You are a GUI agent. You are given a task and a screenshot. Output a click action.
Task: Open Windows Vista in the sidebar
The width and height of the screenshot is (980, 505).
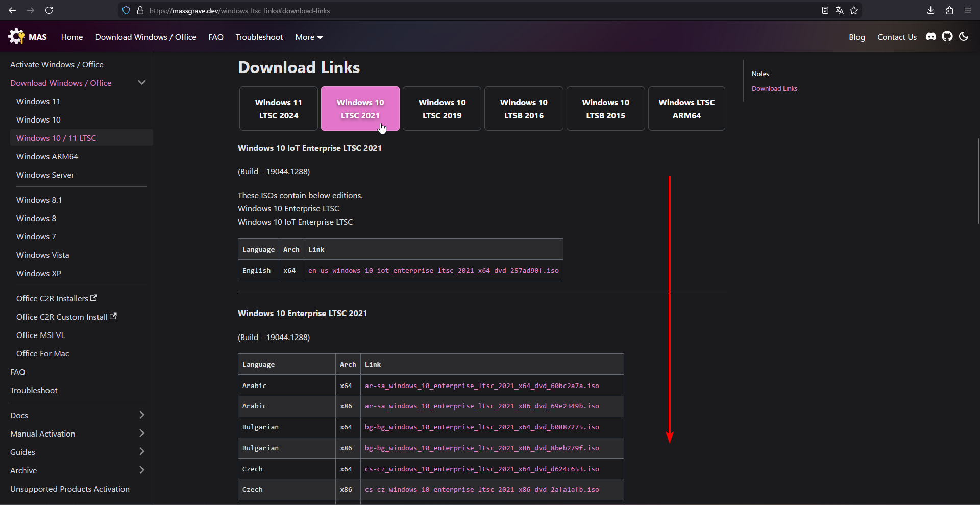tap(42, 255)
